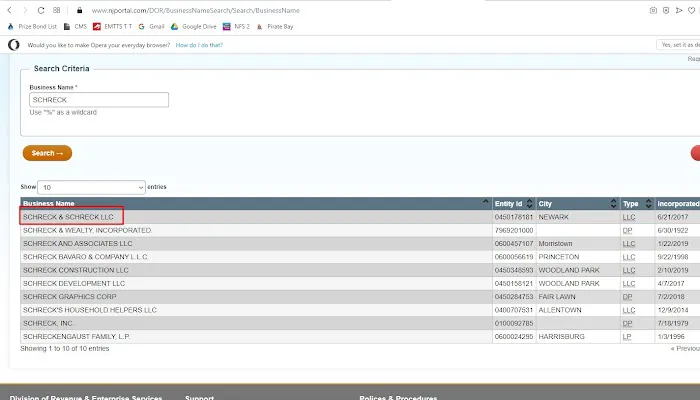The width and height of the screenshot is (700, 400).
Task: Click the snapshot camera icon in address bar
Action: 654,10
